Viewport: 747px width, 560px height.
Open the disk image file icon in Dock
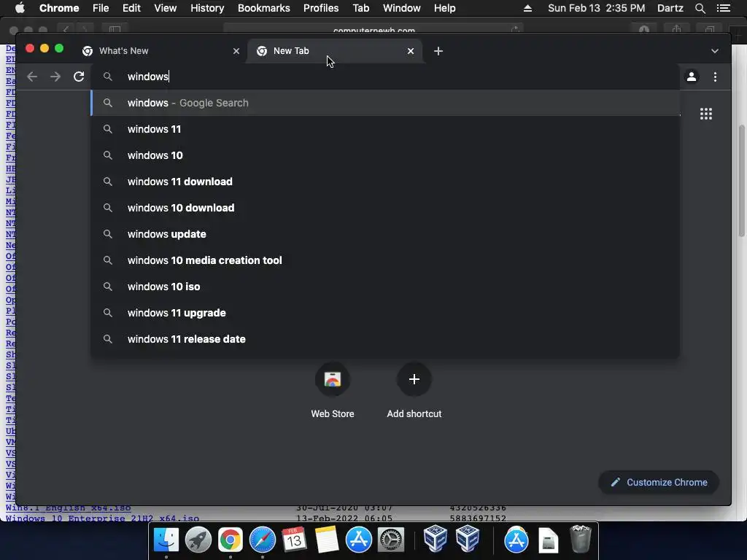(549, 540)
